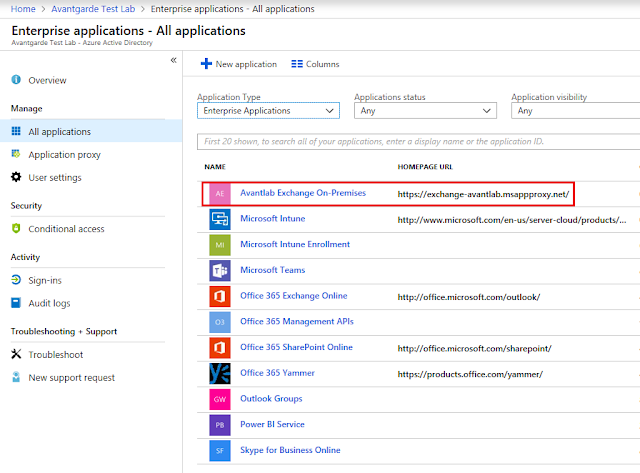Select Conditional access in the sidebar

pyautogui.click(x=66, y=229)
